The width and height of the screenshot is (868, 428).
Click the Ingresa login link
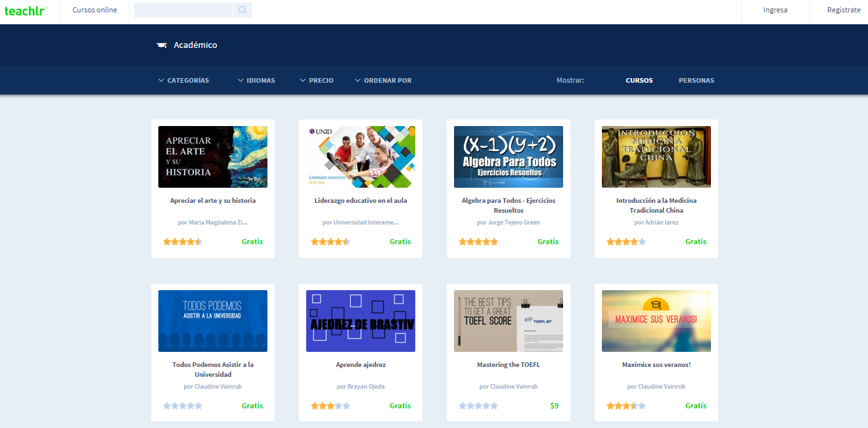tap(775, 11)
